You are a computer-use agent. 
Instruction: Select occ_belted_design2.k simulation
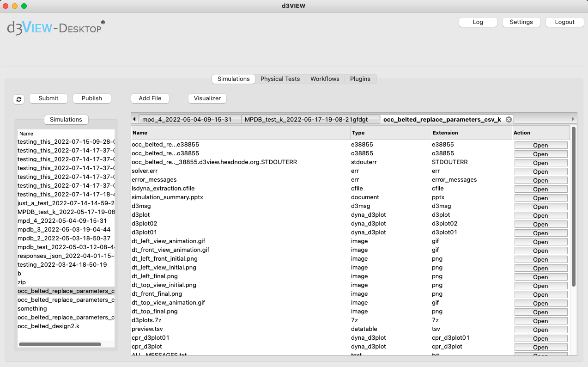point(66,326)
